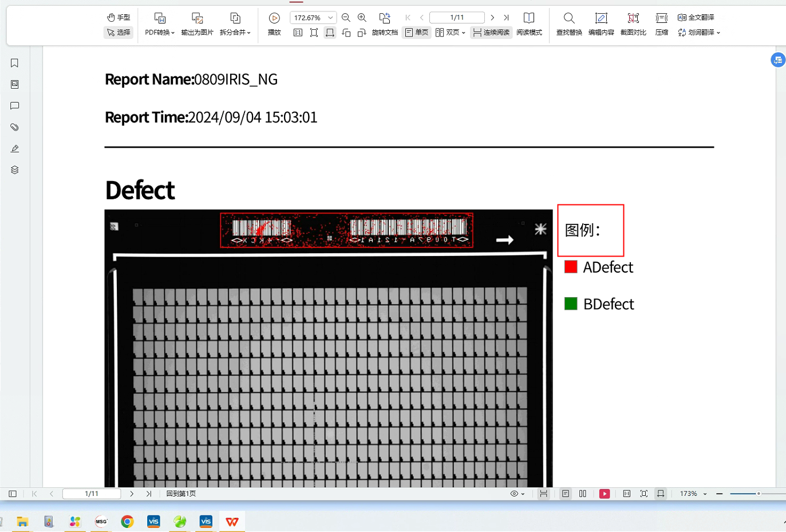Select the Hand (手型) tool
Viewport: 786px width, 532px height.
click(x=119, y=17)
